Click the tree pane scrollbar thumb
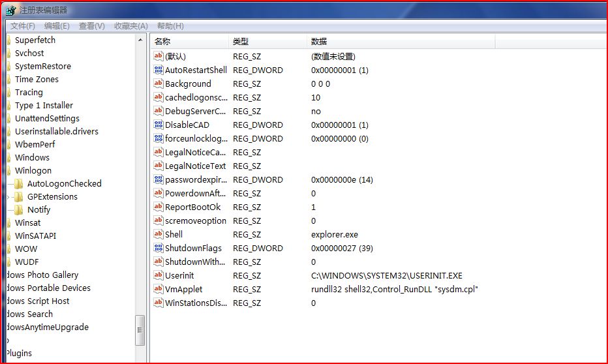 click(x=140, y=330)
